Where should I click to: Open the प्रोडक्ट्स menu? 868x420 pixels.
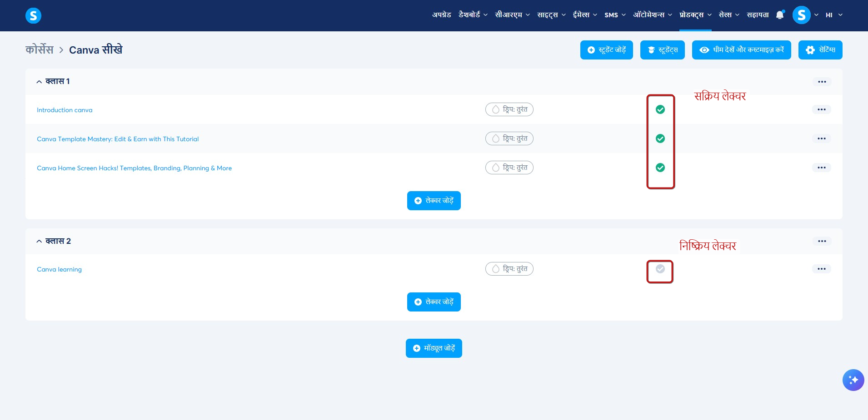[695, 15]
